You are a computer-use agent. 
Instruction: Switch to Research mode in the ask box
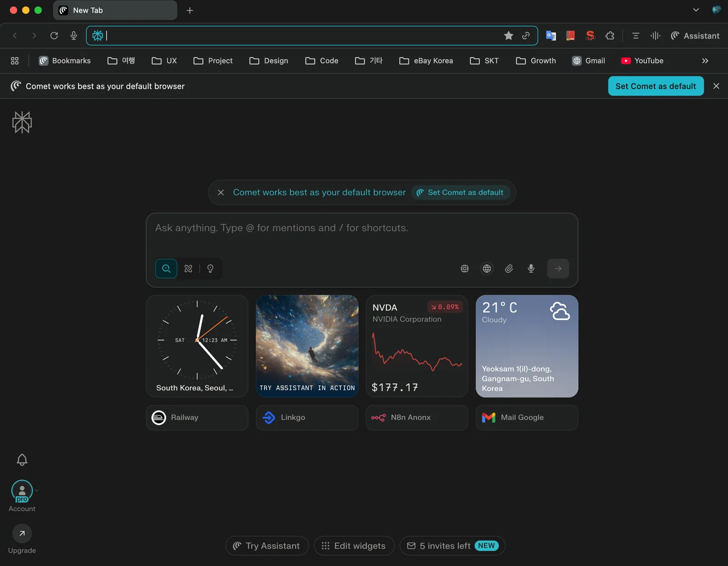point(188,269)
